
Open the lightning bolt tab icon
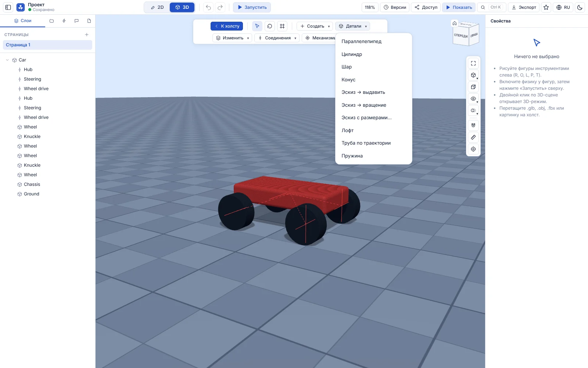(x=64, y=21)
